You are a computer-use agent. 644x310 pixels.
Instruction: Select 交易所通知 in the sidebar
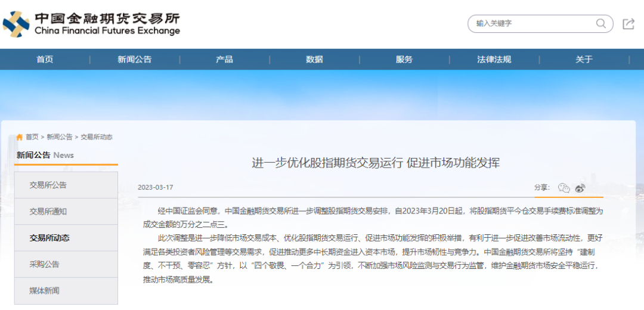coord(48,212)
